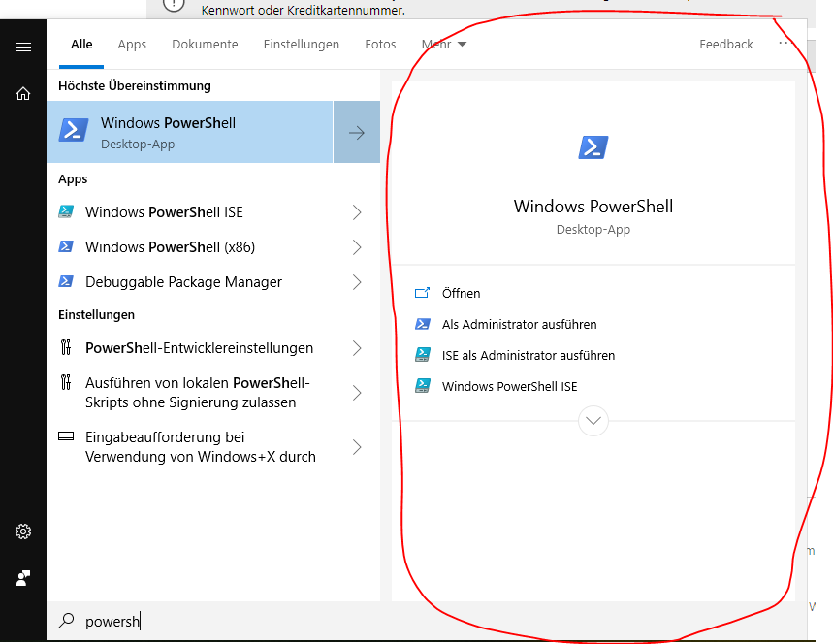
Task: Go to the Home icon in sidebar
Action: (23, 94)
